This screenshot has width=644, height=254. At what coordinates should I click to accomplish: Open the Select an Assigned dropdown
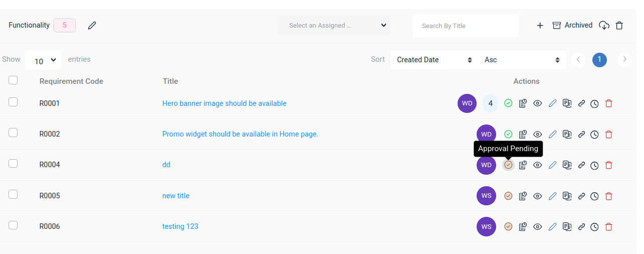point(335,26)
